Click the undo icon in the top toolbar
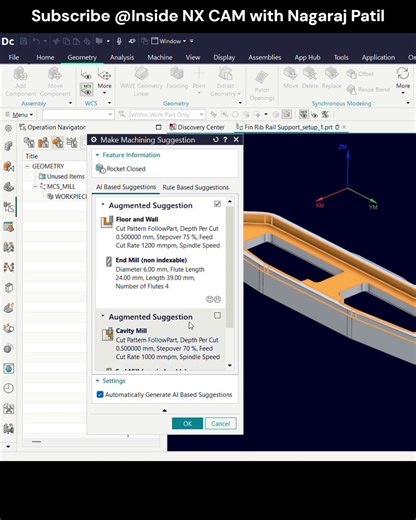The width and height of the screenshot is (416, 520). coord(36,41)
